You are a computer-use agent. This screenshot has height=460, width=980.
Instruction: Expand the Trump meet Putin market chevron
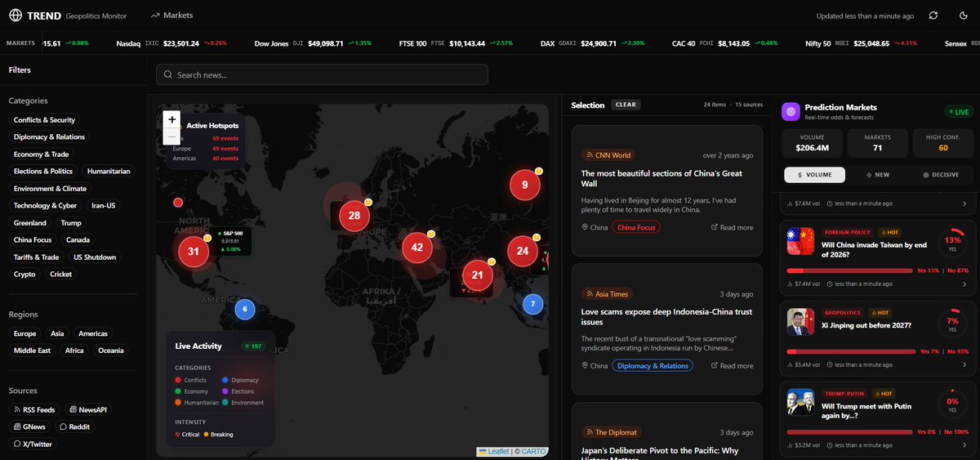[x=964, y=444]
